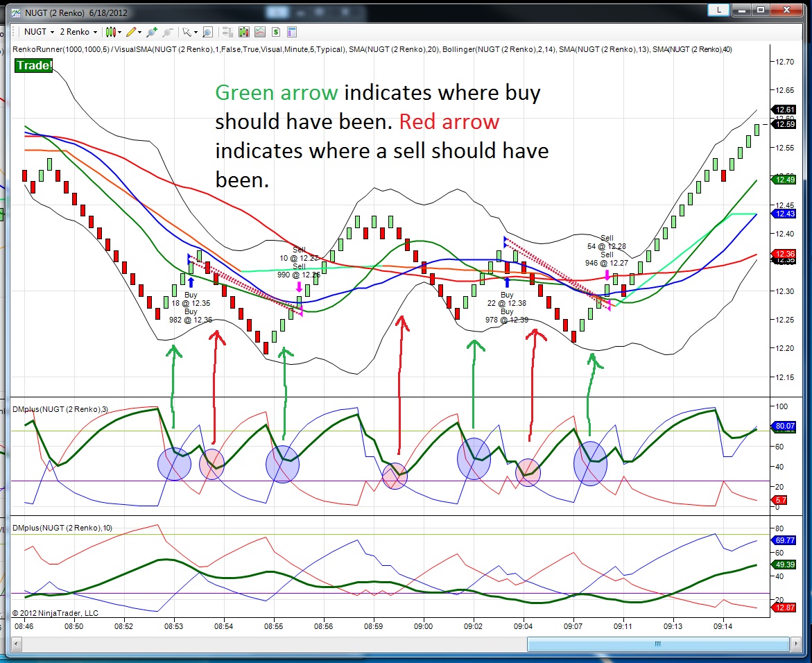This screenshot has width=812, height=663.
Task: Click the green 49.39 indicator value marker
Action: click(x=784, y=564)
